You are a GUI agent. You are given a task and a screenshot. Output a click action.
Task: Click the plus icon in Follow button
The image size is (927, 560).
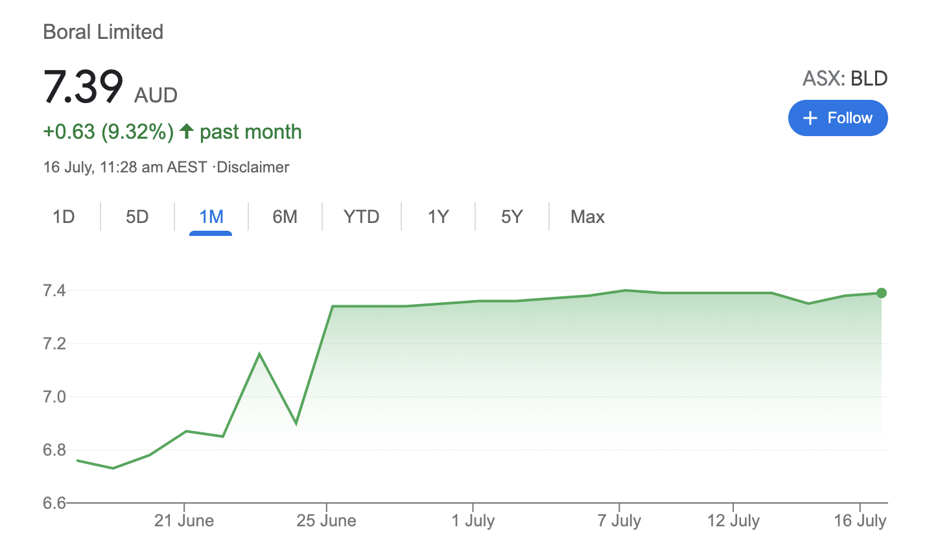pos(810,118)
